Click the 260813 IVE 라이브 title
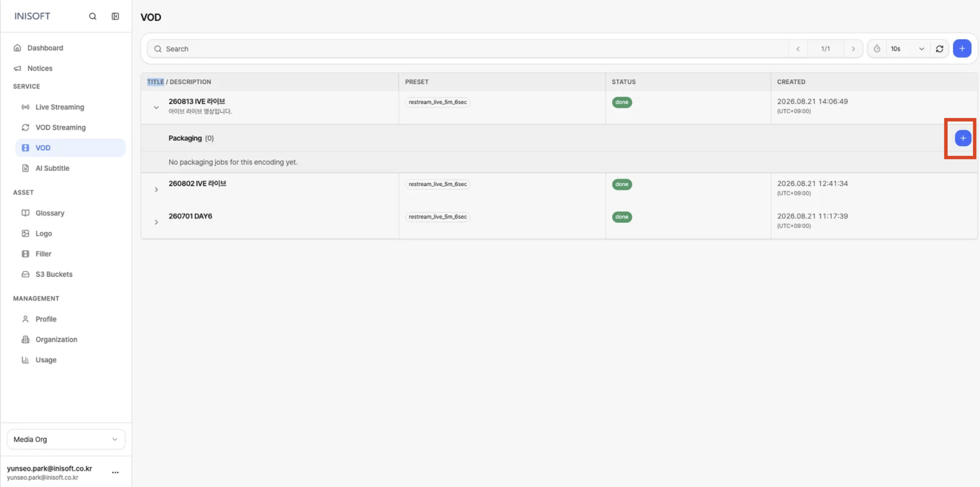980x487 pixels. [x=197, y=101]
